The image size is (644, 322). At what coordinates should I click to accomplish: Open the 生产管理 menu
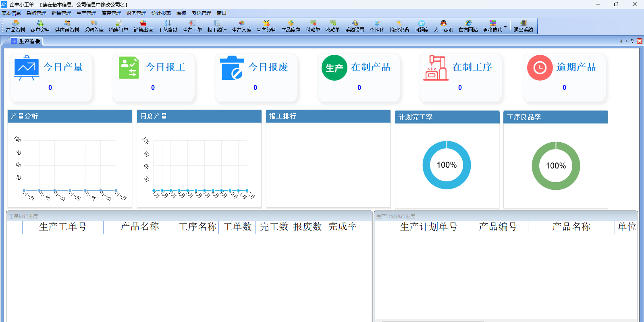(86, 13)
